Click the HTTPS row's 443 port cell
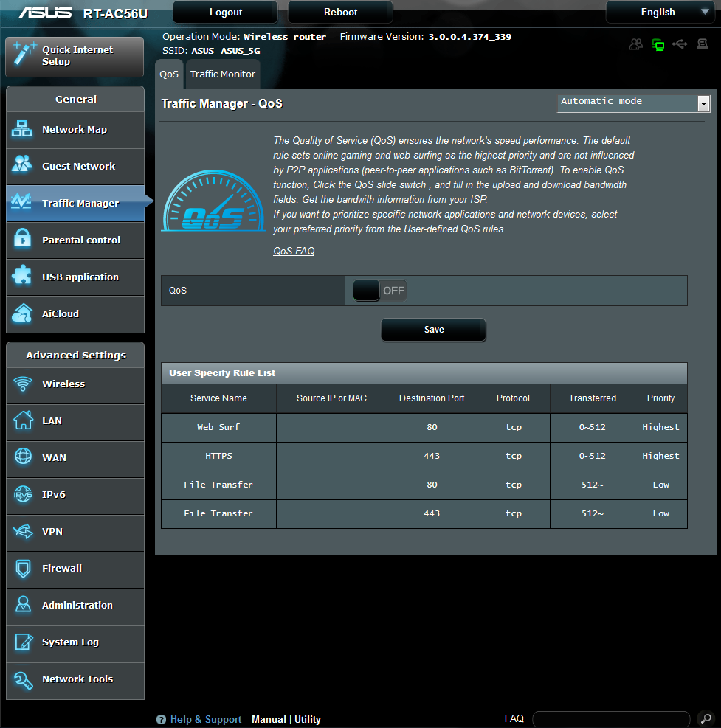This screenshot has width=721, height=728. pyautogui.click(x=432, y=456)
